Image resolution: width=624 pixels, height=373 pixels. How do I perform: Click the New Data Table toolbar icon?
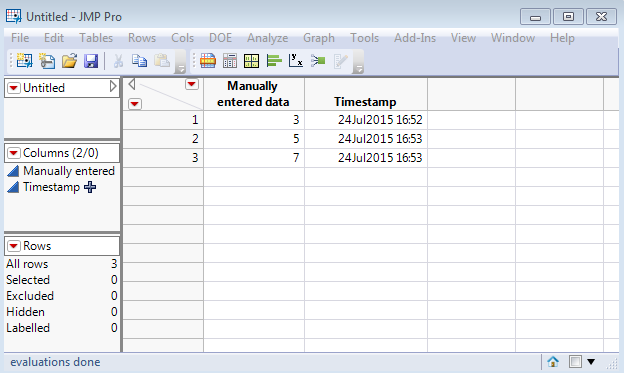coord(24,61)
